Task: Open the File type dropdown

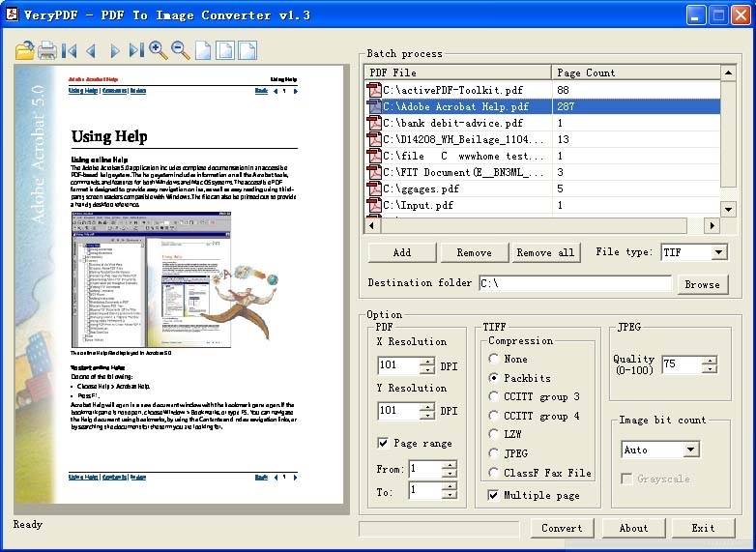Action: coord(718,252)
